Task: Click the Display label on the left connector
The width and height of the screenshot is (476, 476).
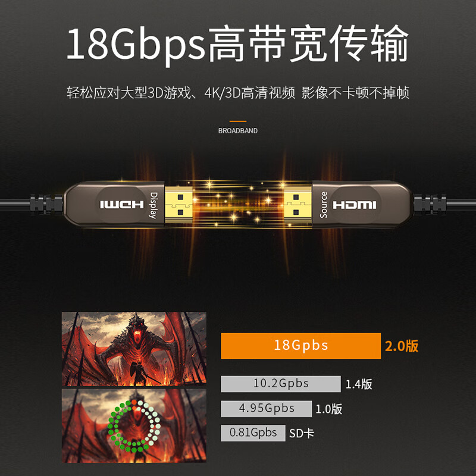Action: [x=154, y=205]
